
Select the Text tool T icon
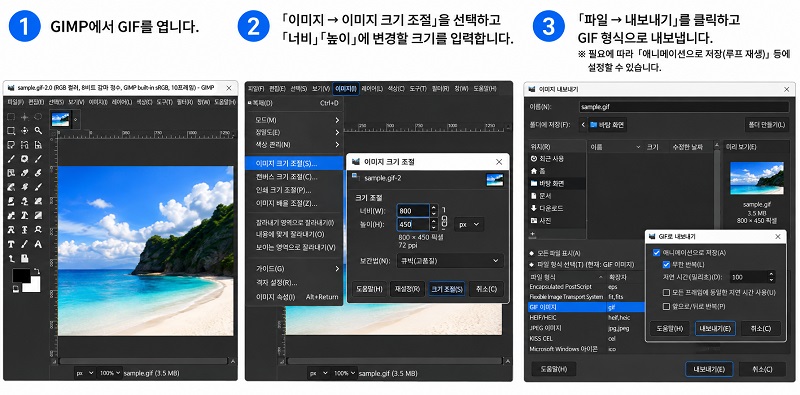(11, 244)
